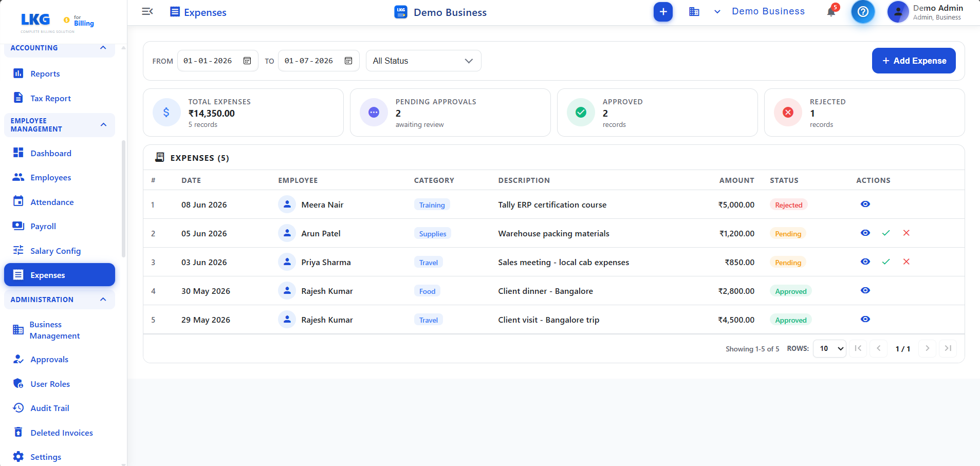The image size is (980, 466).
Task: Click the Approved green check icon
Action: point(581,113)
